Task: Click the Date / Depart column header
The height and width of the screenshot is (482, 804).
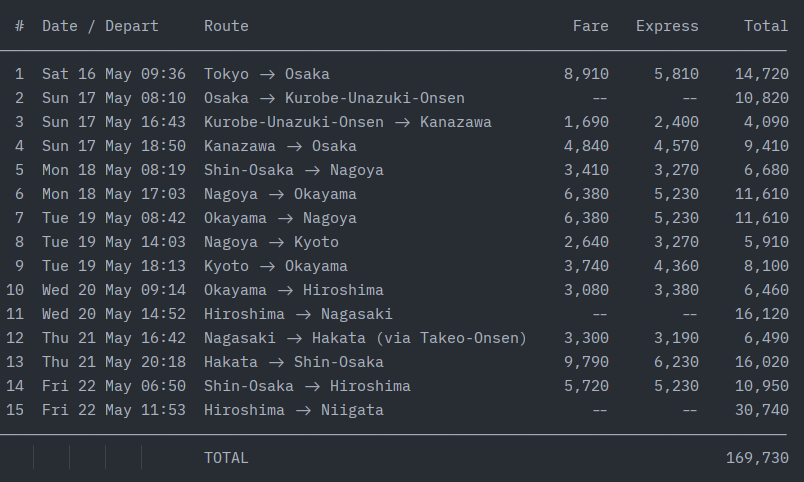Action: (100, 26)
